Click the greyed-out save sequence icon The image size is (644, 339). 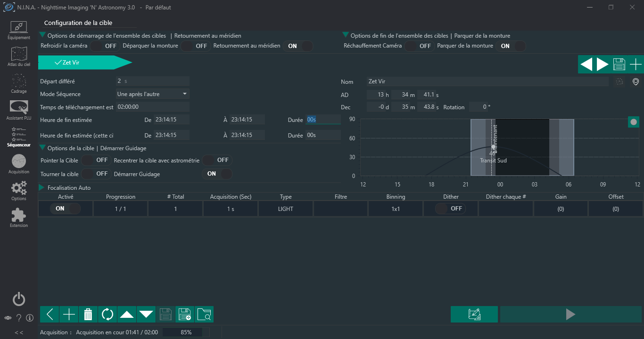pyautogui.click(x=165, y=314)
